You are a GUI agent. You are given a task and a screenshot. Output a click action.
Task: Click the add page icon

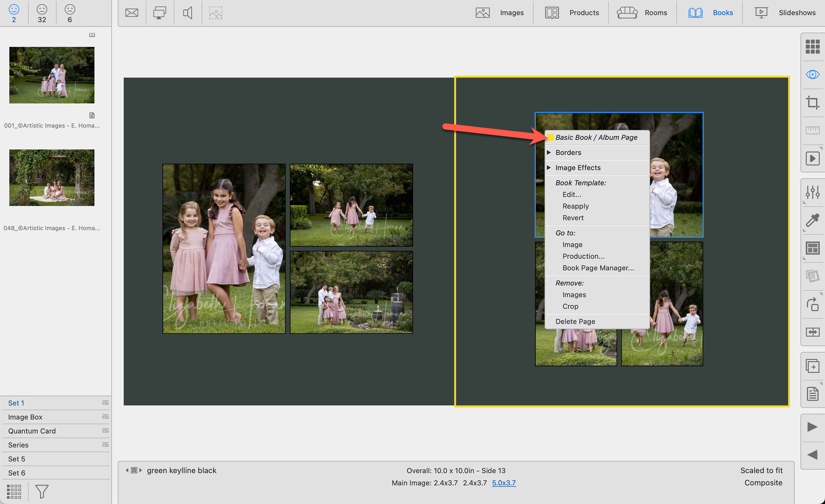coord(812,366)
